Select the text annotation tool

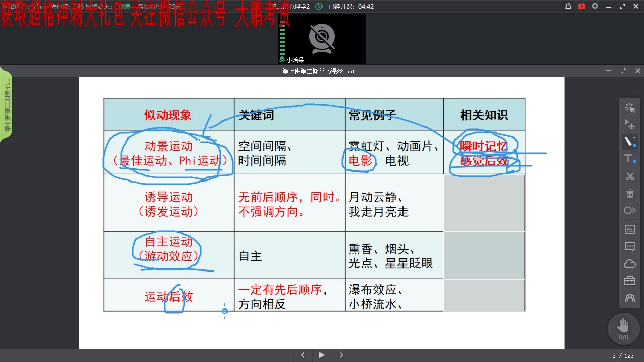(630, 159)
